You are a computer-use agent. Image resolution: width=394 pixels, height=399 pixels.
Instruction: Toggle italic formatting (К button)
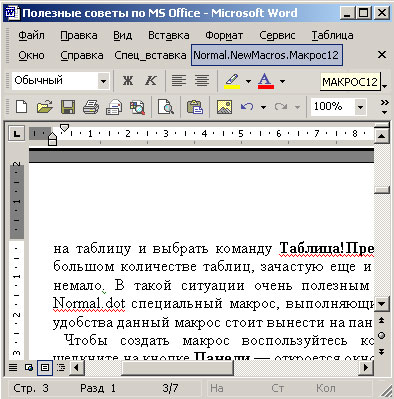(x=151, y=81)
